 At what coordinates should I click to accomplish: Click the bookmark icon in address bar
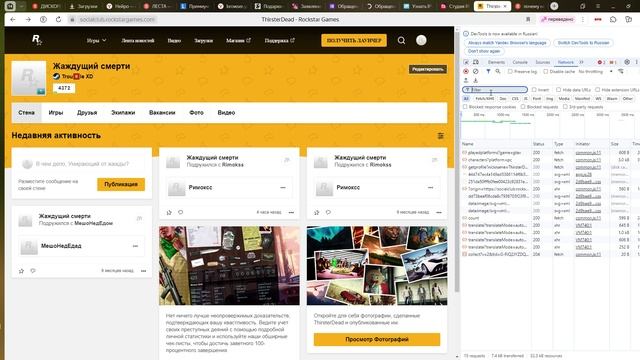pos(528,20)
